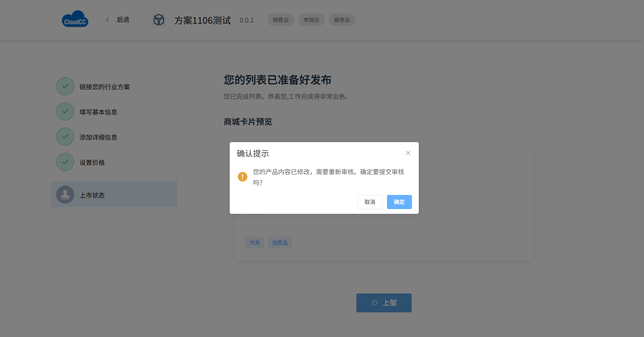Viewport: 644px width, 337px height.
Task: Select the 服务云 tag
Action: coord(342,20)
